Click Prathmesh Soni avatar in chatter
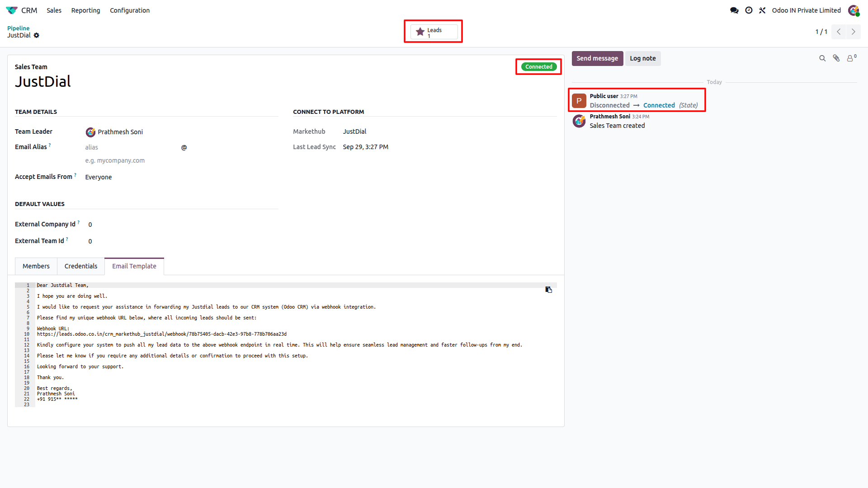Image resolution: width=868 pixels, height=488 pixels. pos(579,121)
